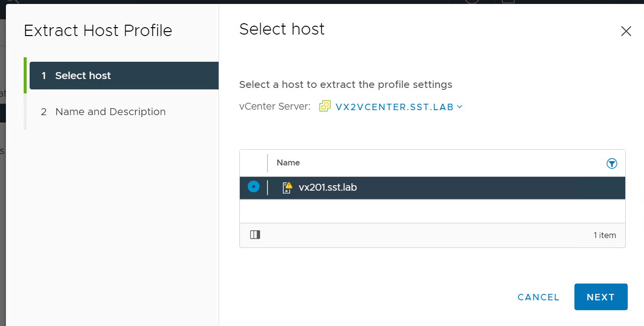The image size is (644, 326).
Task: Open the filter funnel on the Name column
Action: tap(611, 163)
